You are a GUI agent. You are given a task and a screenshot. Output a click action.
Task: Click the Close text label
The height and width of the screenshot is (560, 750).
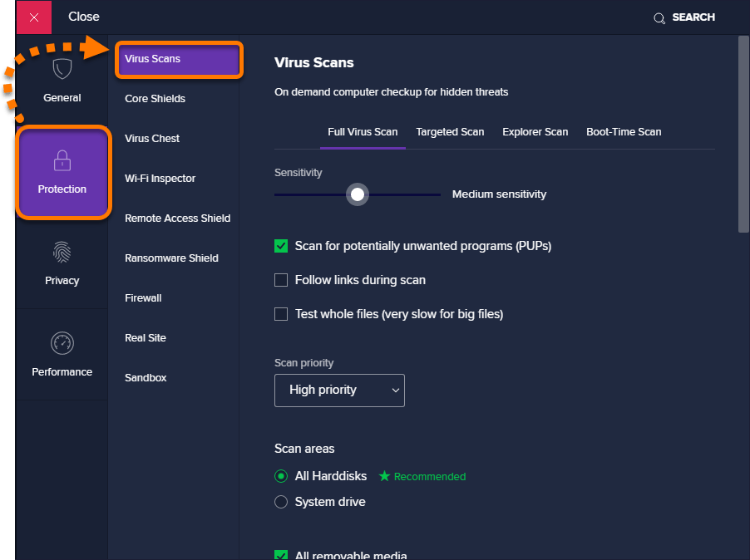84,17
